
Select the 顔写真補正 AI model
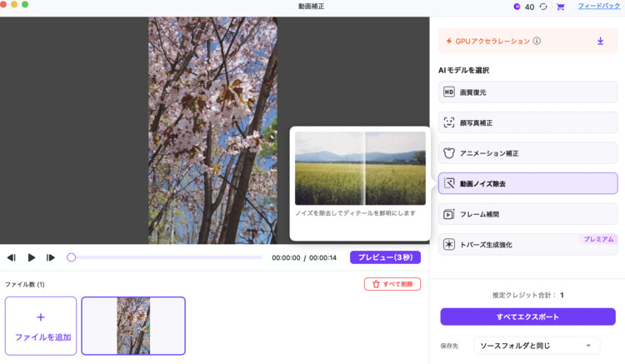tap(527, 122)
